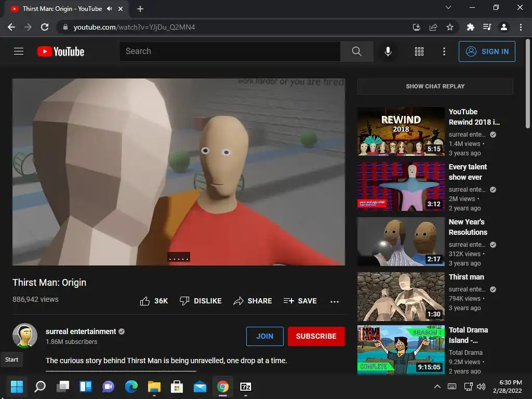Click the SIGN IN button
The height and width of the screenshot is (399, 532).
point(487,51)
